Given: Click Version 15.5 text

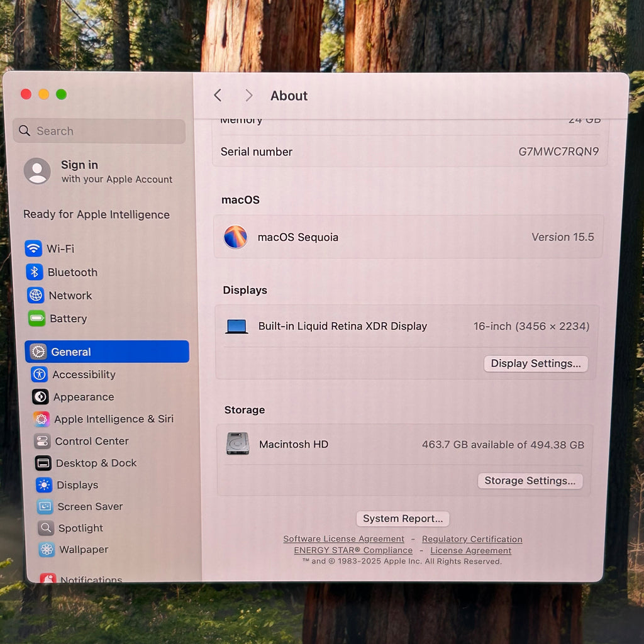Looking at the screenshot, I should coord(563,237).
